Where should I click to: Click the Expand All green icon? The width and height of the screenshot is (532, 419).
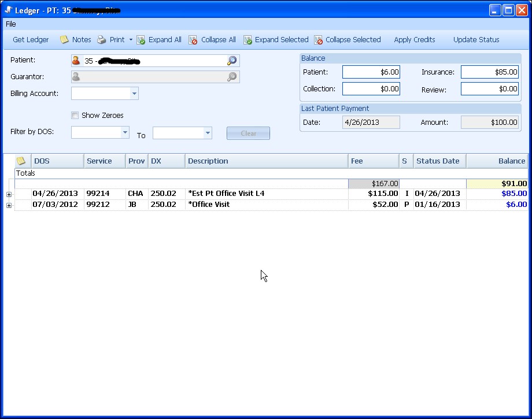[x=139, y=39]
